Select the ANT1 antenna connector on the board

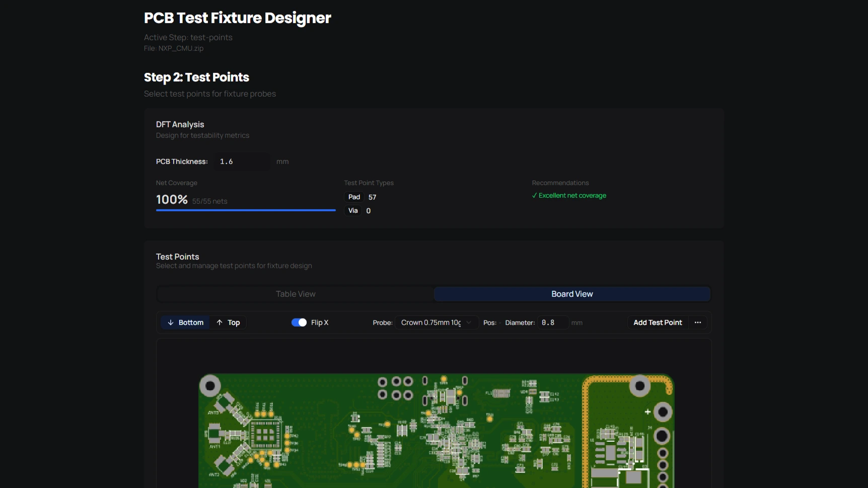point(215,433)
